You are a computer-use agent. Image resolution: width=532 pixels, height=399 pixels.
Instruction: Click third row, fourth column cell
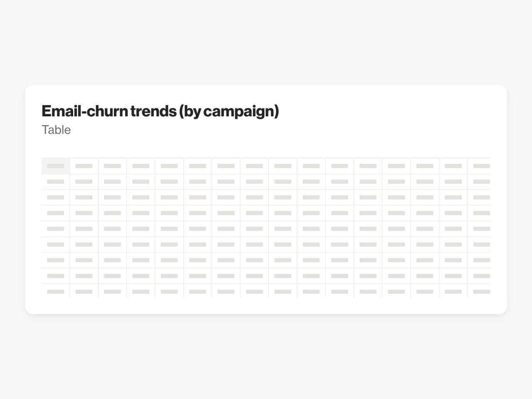pos(141,197)
